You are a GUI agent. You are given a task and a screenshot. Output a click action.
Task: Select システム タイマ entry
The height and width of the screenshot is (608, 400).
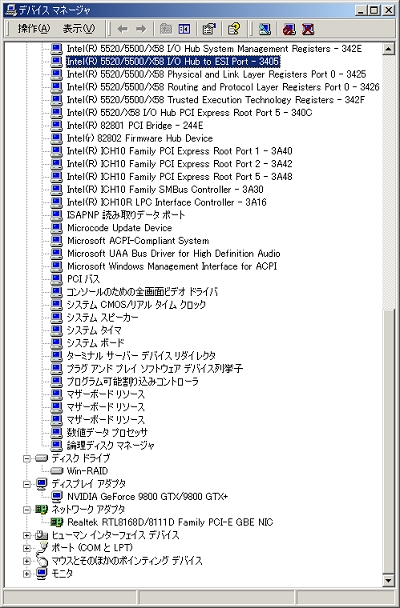click(x=94, y=330)
